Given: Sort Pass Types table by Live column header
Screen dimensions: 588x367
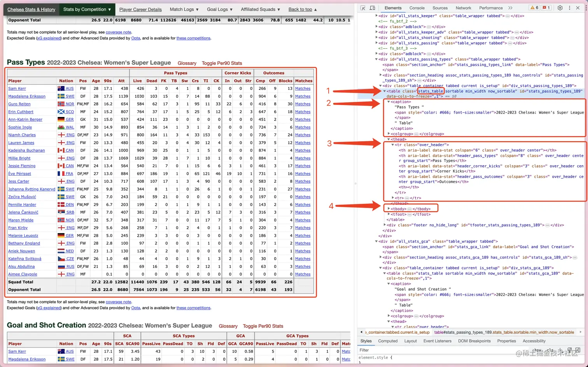Looking at the screenshot, I should [x=138, y=81].
